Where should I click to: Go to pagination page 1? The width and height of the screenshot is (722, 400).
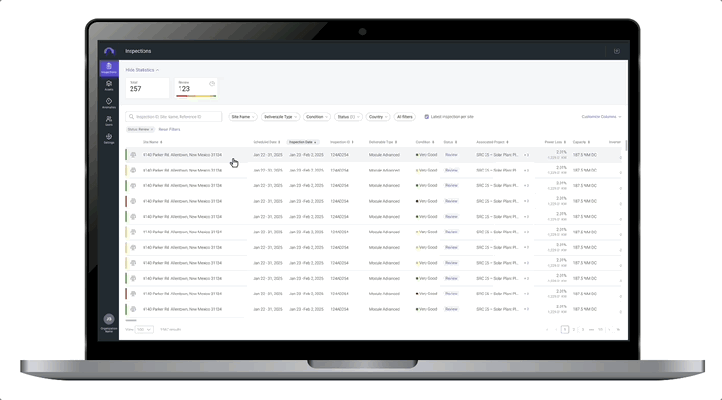[x=565, y=330]
